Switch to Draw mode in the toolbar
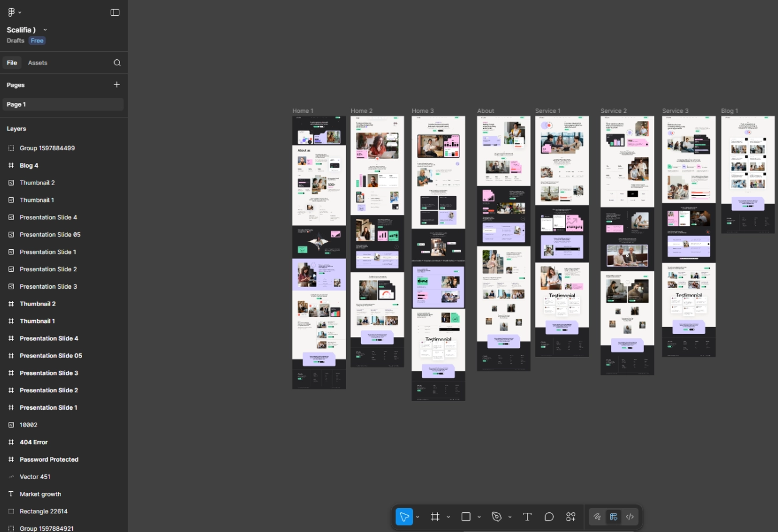The width and height of the screenshot is (778, 532). [597, 517]
